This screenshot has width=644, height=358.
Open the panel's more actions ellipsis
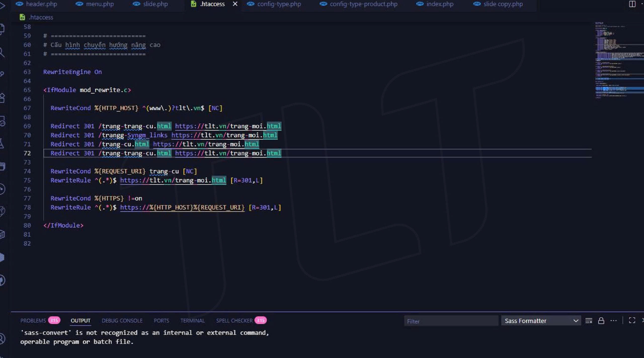click(x=614, y=321)
